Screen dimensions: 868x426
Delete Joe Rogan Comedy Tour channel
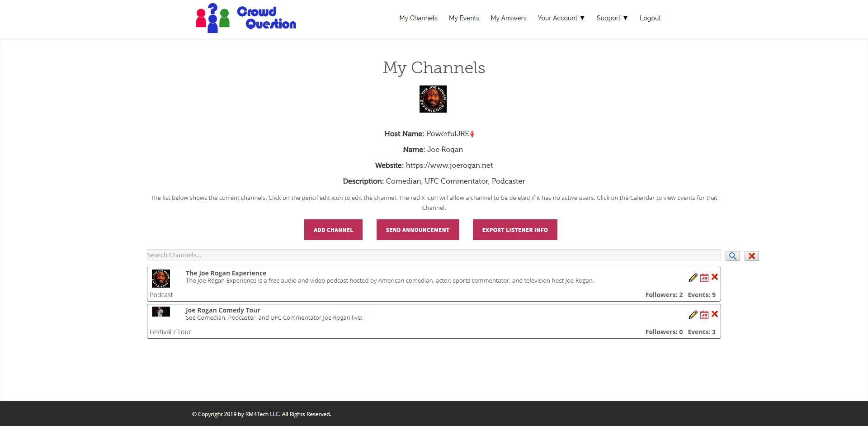click(x=715, y=314)
